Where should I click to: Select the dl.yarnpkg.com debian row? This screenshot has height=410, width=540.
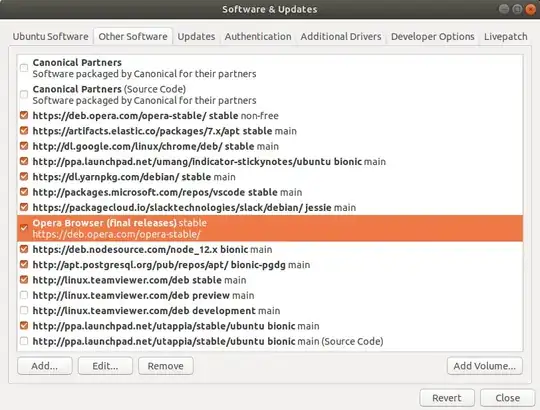[x=270, y=177]
